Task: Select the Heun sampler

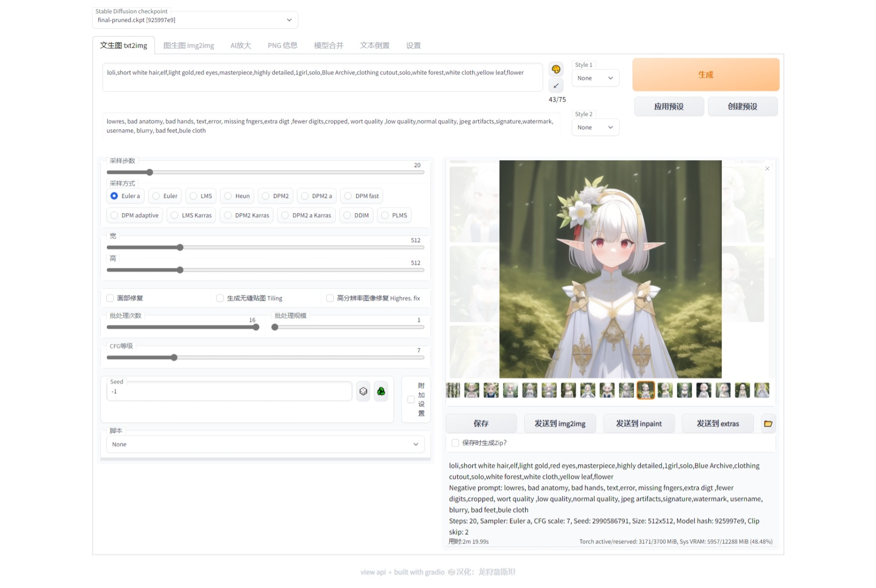Action: tap(237, 196)
